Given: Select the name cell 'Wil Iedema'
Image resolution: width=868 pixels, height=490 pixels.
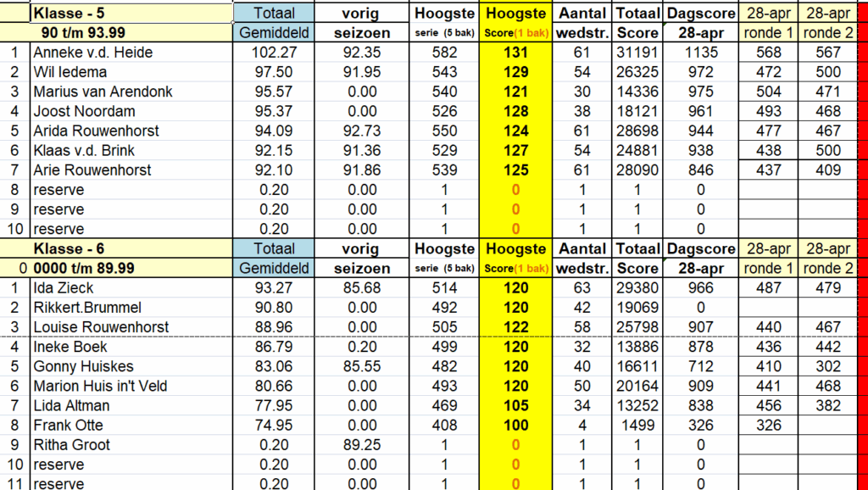Looking at the screenshot, I should (x=131, y=72).
